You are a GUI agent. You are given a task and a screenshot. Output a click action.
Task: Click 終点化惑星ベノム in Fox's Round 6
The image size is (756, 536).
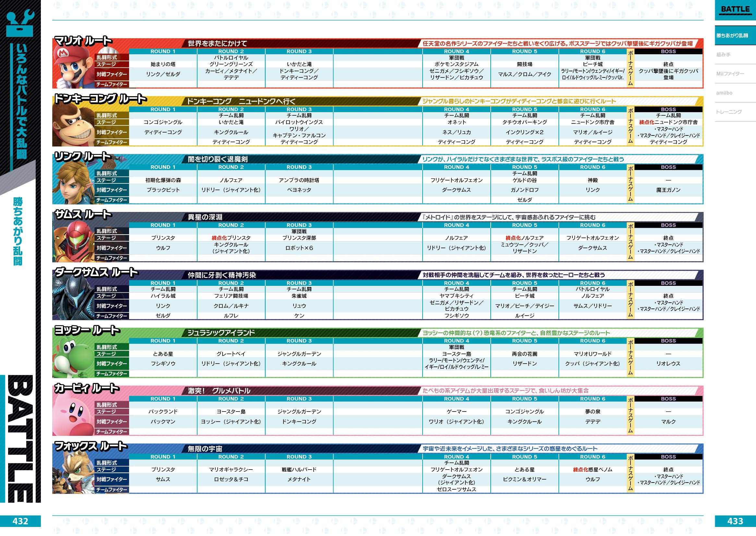tap(593, 470)
